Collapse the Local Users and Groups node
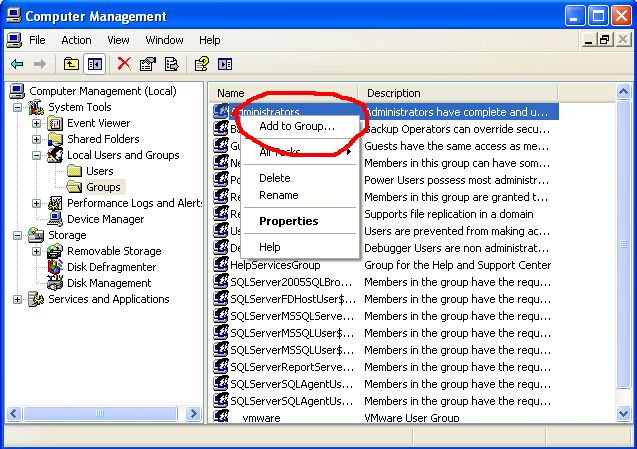Image resolution: width=637 pixels, height=449 pixels. pyautogui.click(x=36, y=155)
